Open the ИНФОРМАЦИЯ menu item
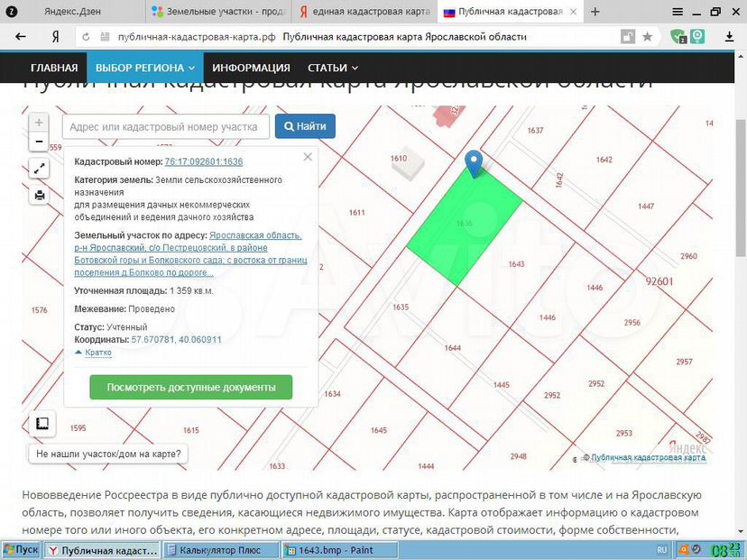This screenshot has width=747, height=560. 251,68
